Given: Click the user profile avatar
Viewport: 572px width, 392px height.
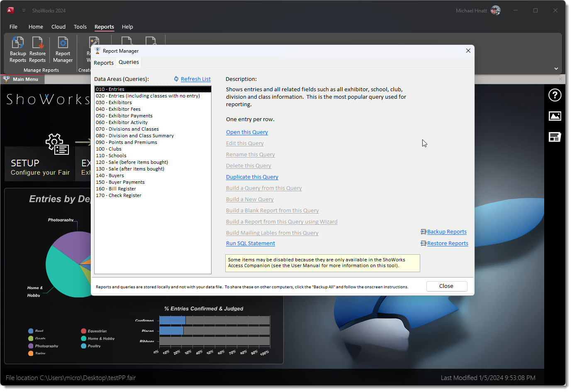Looking at the screenshot, I should pyautogui.click(x=495, y=10).
